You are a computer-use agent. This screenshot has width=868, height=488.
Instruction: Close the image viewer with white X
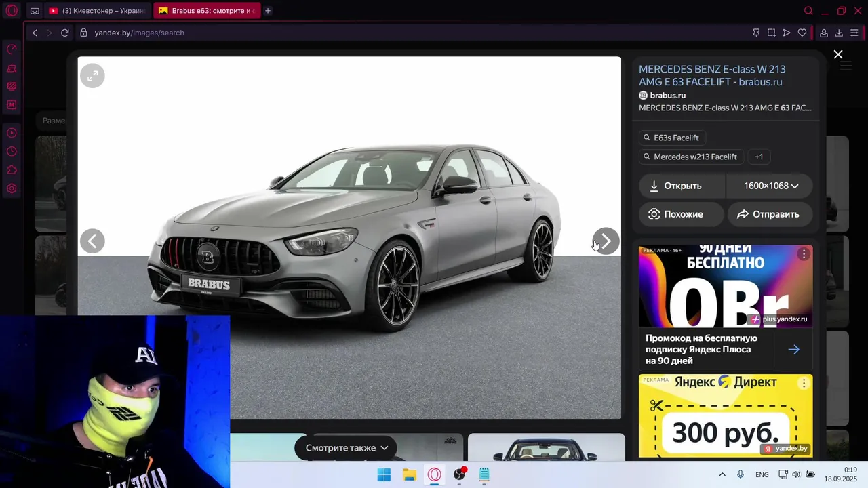[x=838, y=54]
